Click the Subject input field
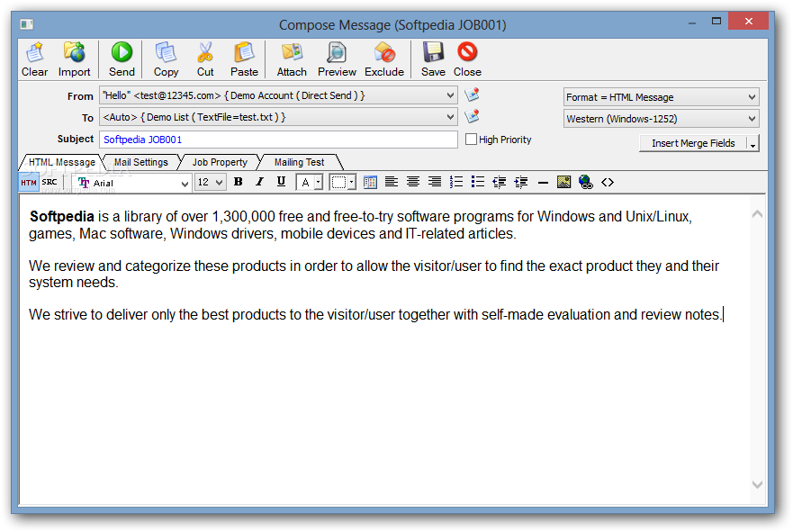The image size is (793, 532). coord(279,140)
